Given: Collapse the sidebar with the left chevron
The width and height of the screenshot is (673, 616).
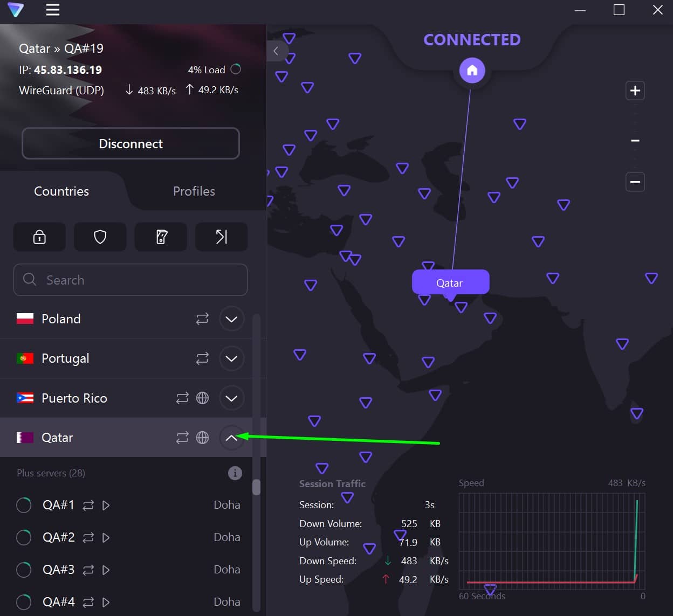Looking at the screenshot, I should pos(276,51).
